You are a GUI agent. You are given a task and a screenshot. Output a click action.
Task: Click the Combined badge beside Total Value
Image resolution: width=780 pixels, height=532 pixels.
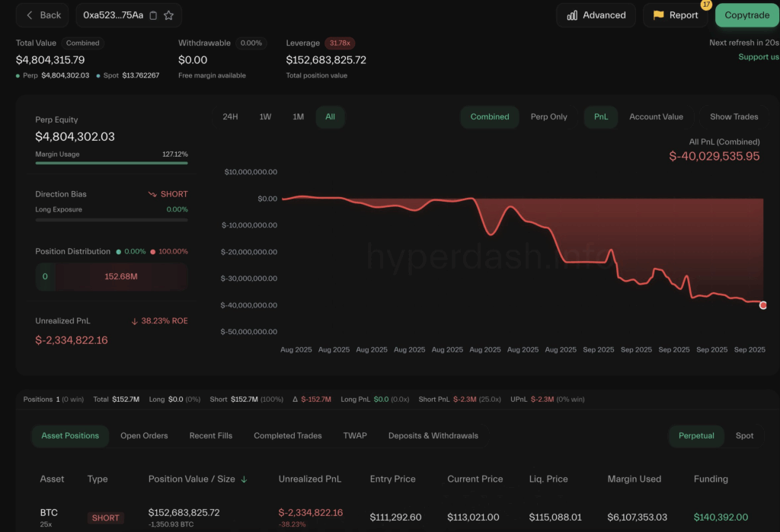click(82, 43)
